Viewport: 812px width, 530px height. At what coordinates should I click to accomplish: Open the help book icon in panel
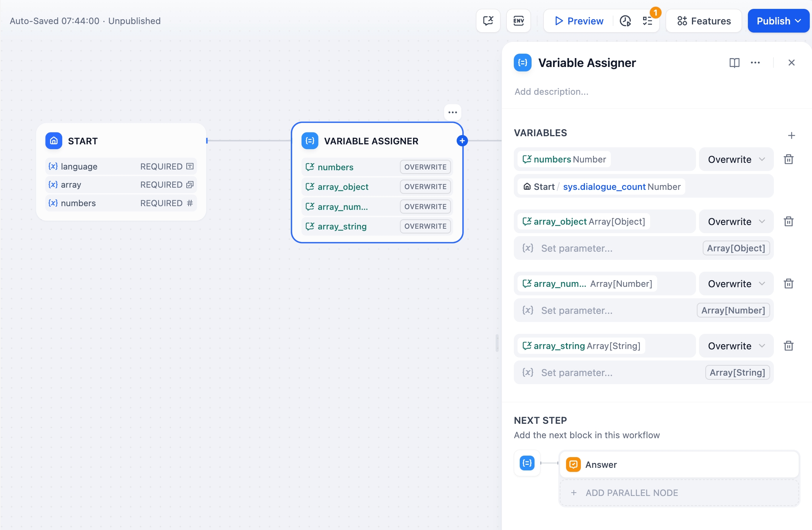[x=734, y=63]
